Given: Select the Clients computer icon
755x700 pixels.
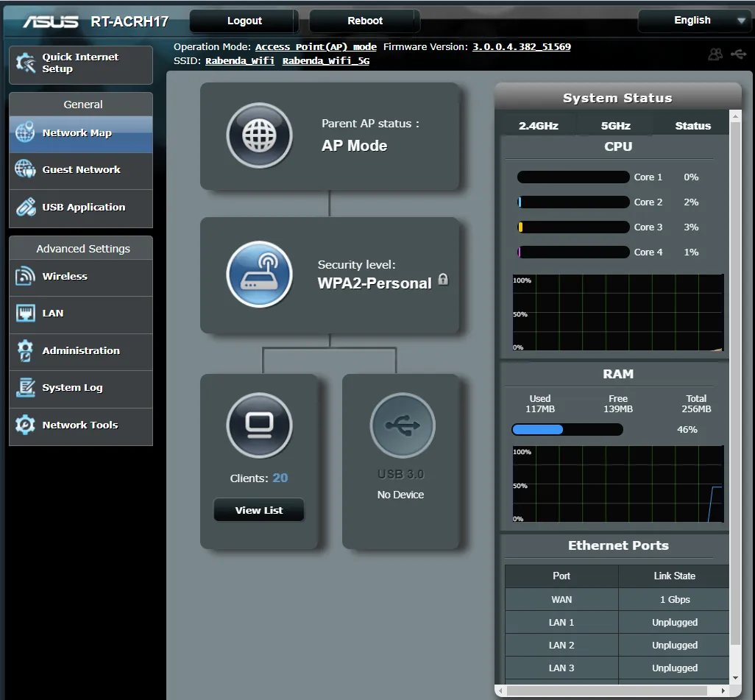Looking at the screenshot, I should (260, 425).
